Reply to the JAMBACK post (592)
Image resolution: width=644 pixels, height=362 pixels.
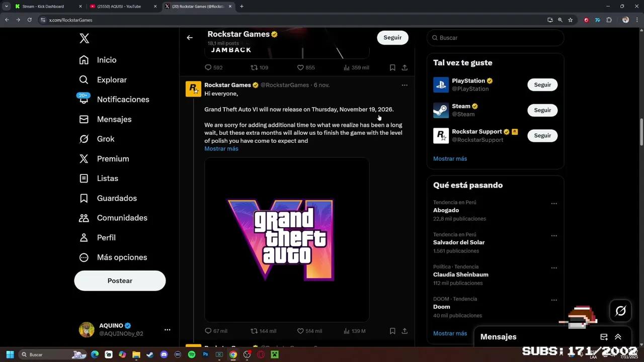[213, 67]
